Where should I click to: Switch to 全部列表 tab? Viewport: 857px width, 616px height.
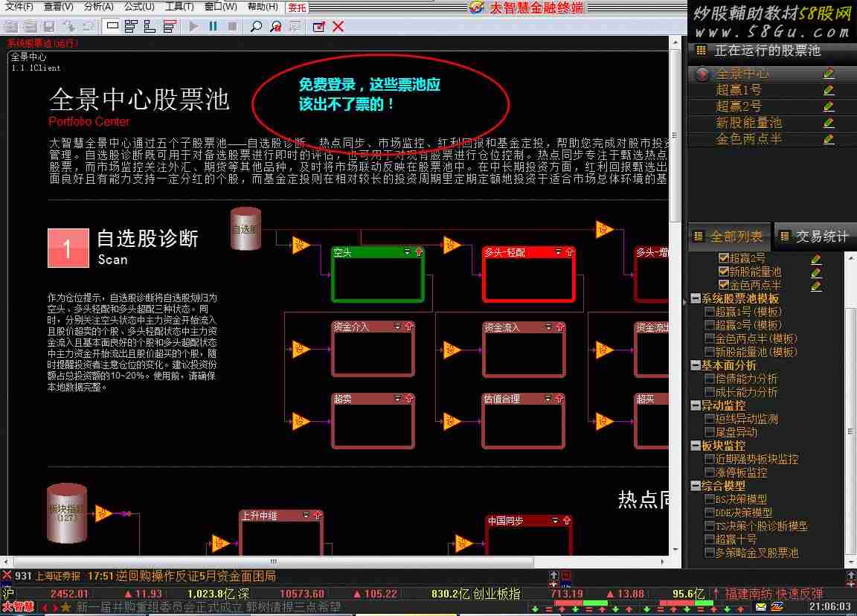pyautogui.click(x=730, y=237)
